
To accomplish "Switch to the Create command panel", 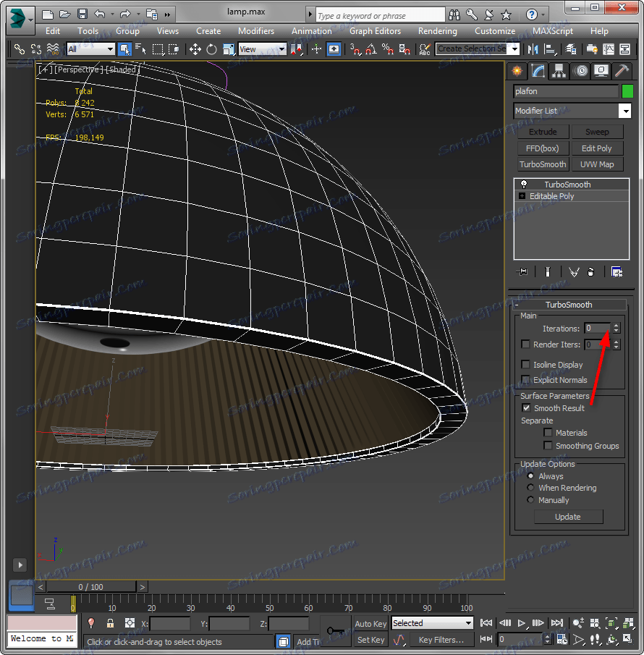I will (516, 71).
